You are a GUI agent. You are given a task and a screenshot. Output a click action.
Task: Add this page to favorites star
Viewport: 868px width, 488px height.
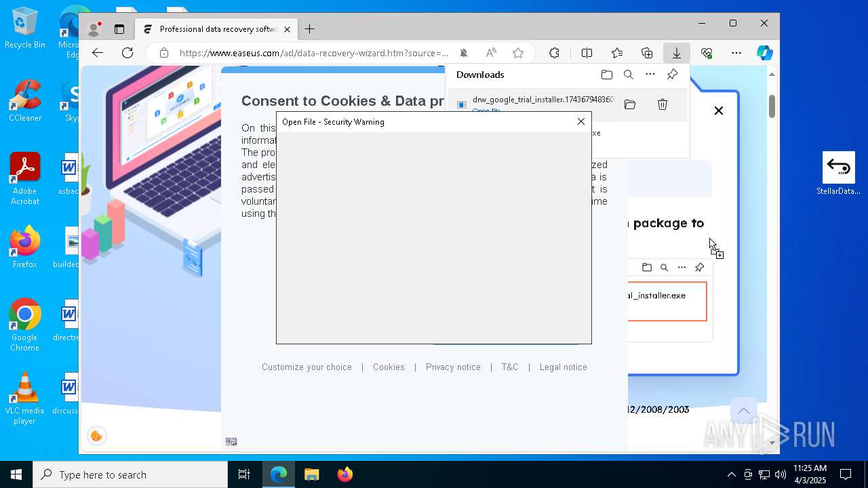coord(518,53)
